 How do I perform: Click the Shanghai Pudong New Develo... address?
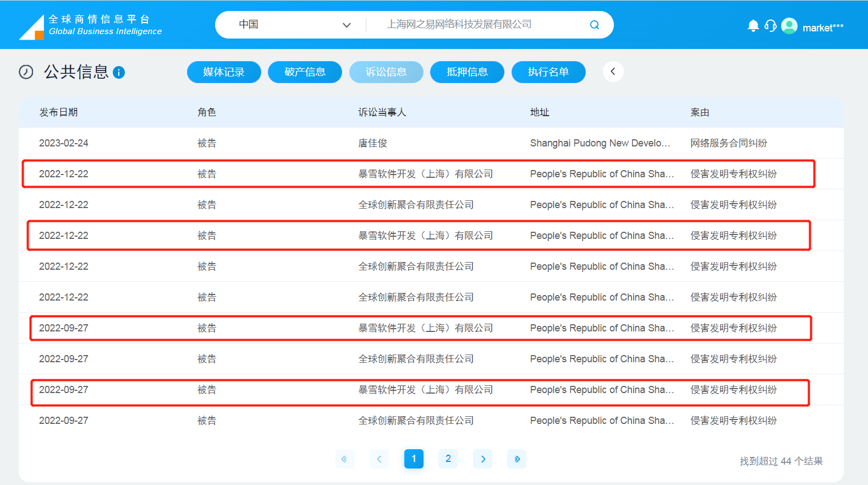coord(600,143)
